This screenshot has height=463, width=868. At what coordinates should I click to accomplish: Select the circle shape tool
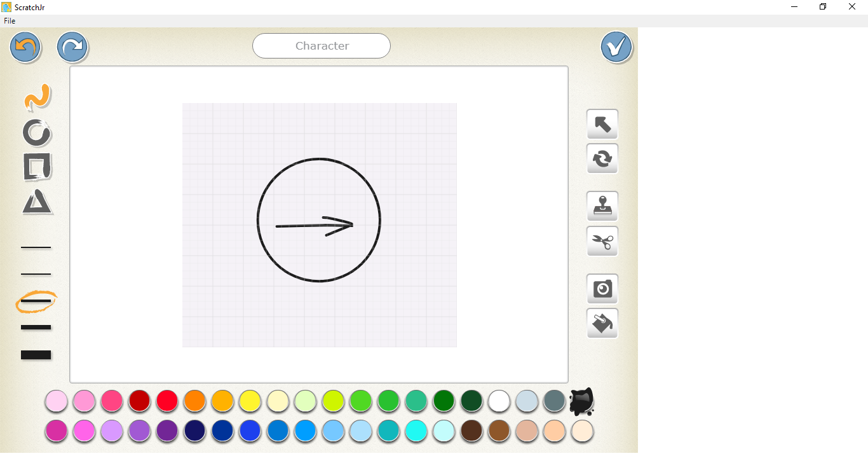pos(37,132)
